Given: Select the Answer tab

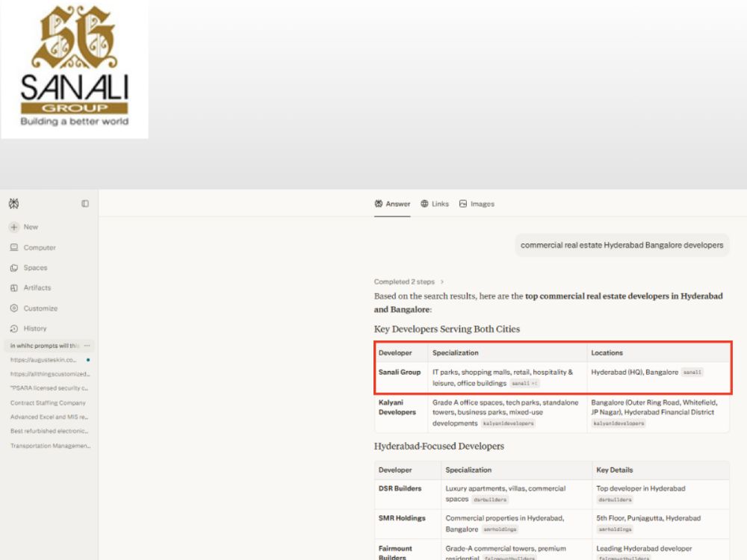Looking at the screenshot, I should coord(392,204).
